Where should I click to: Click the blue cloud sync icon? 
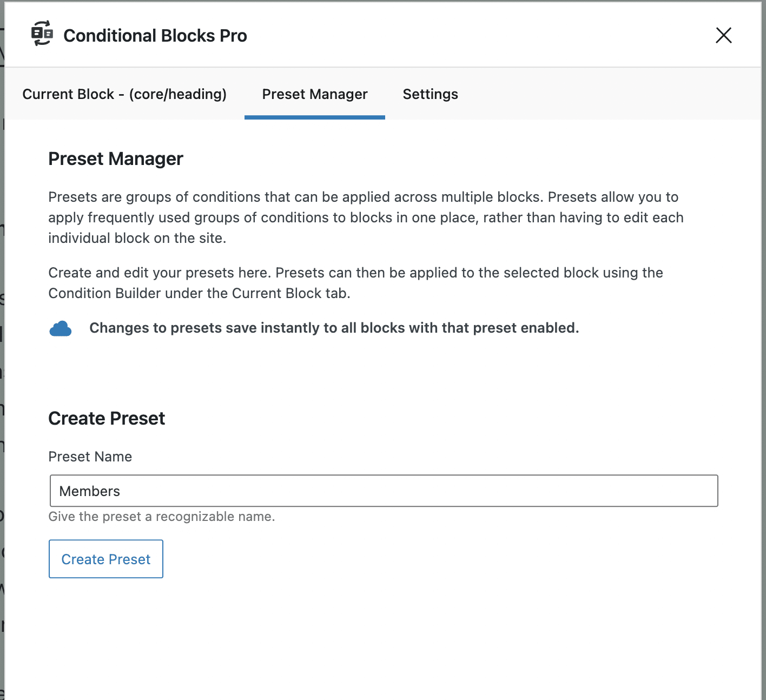60,328
